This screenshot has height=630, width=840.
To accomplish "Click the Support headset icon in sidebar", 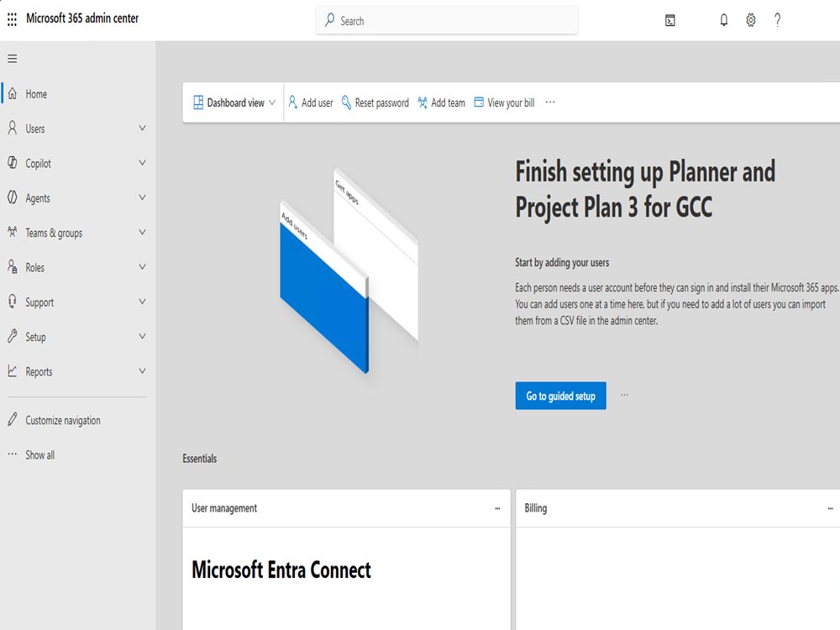I will click(13, 301).
